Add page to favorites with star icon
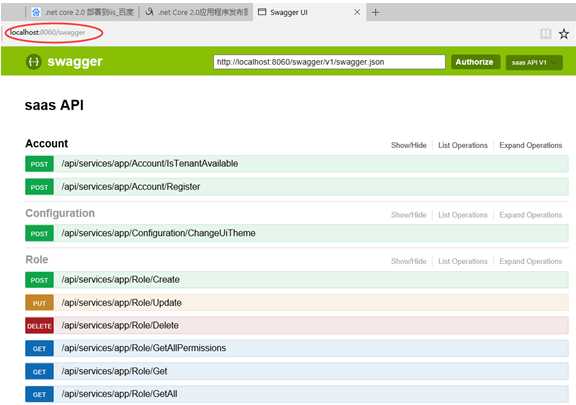Image resolution: width=576 pixels, height=405 pixels. point(564,34)
